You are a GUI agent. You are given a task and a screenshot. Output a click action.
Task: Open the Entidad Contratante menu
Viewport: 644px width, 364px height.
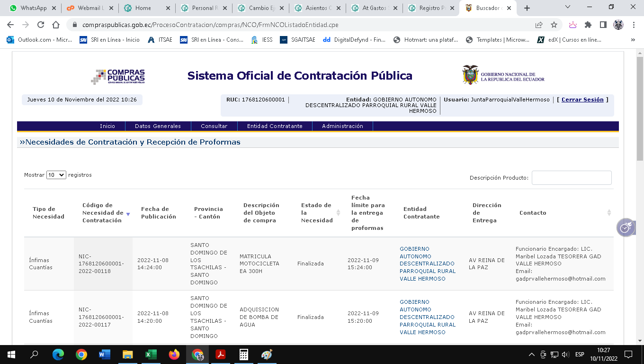pos(275,126)
